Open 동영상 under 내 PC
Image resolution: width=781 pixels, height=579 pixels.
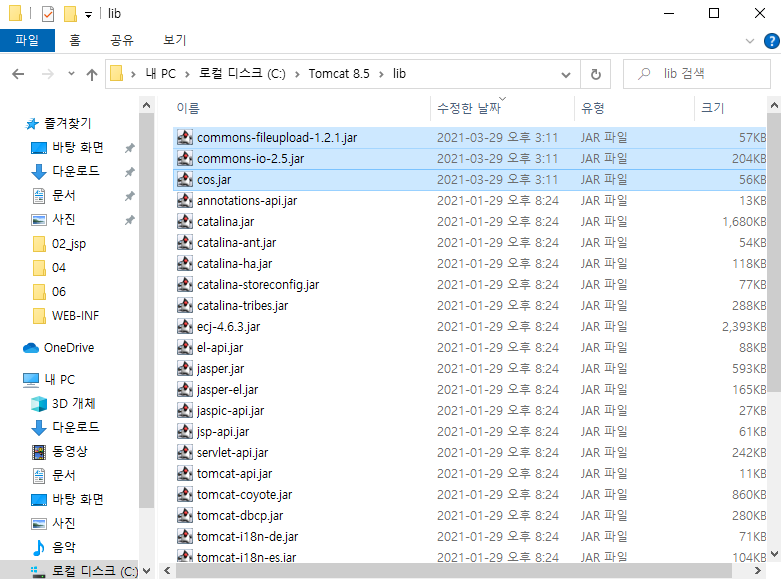point(70,451)
